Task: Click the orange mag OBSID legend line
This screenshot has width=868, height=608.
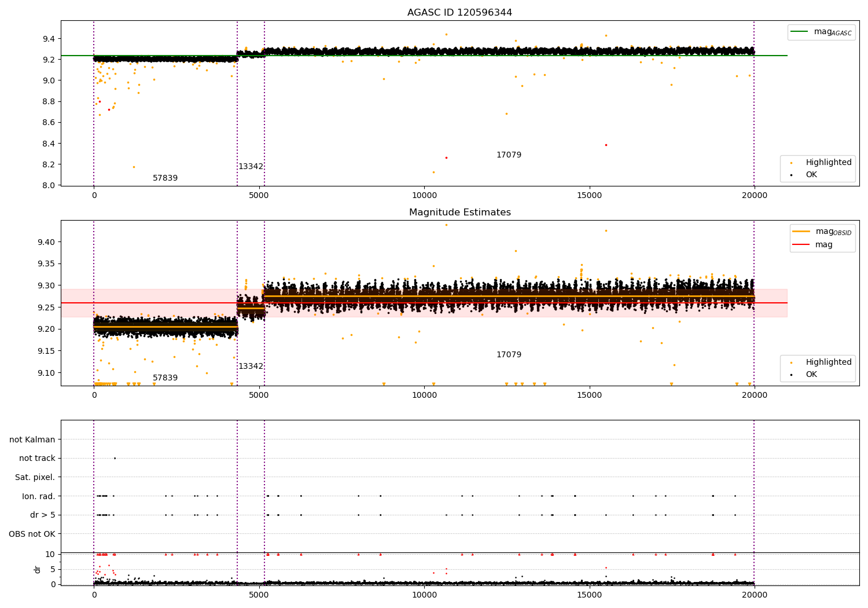Action: pyautogui.click(x=801, y=232)
